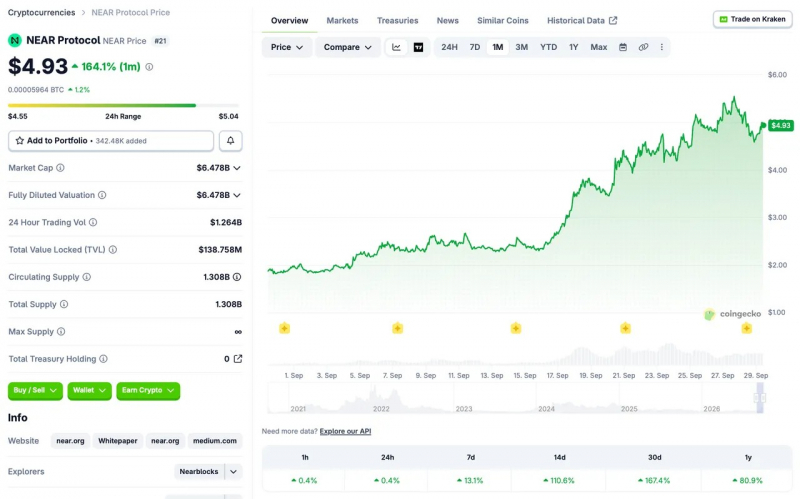Click info icon next to 164.1% (1m)
The image size is (800, 499).
149,67
